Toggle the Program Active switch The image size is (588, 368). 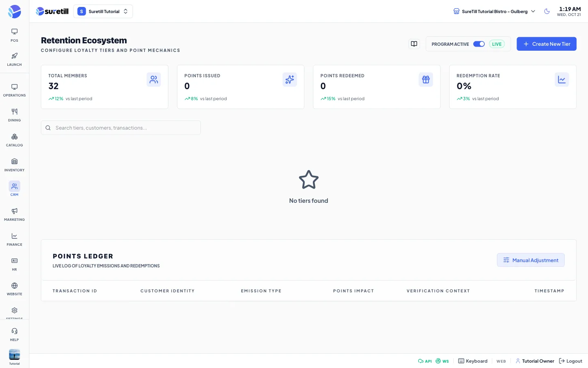(x=479, y=44)
